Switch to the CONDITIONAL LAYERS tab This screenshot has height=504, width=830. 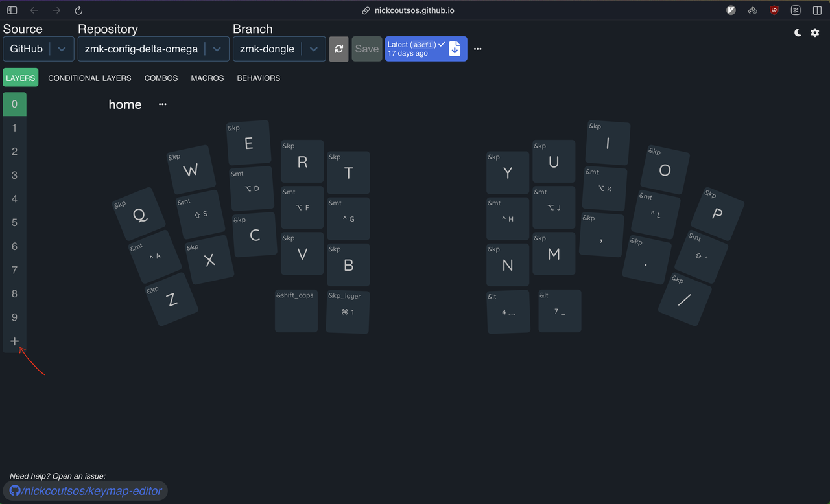[89, 78]
